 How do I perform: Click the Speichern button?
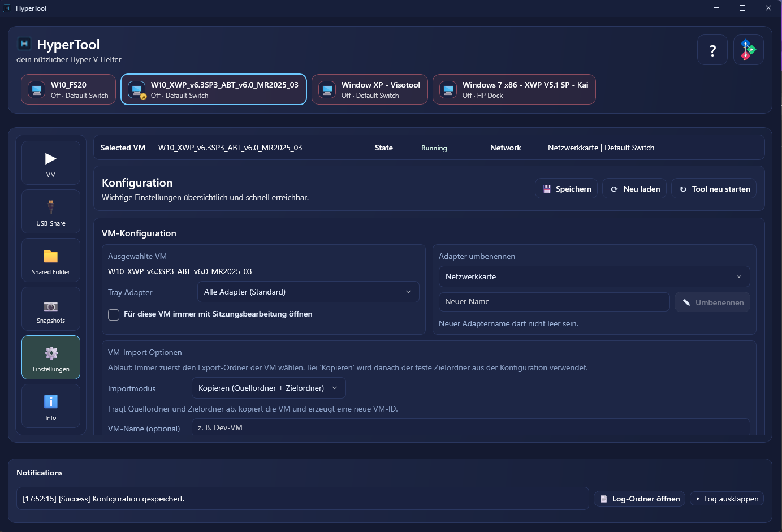coord(566,189)
